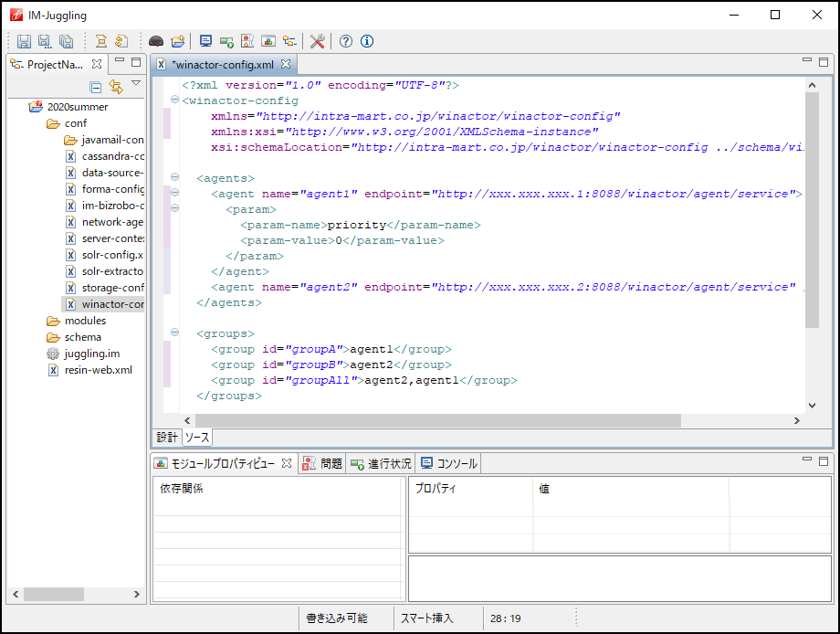Collapse the agent1 element in the XML editor
Image resolution: width=840 pixels, height=634 pixels.
[173, 194]
